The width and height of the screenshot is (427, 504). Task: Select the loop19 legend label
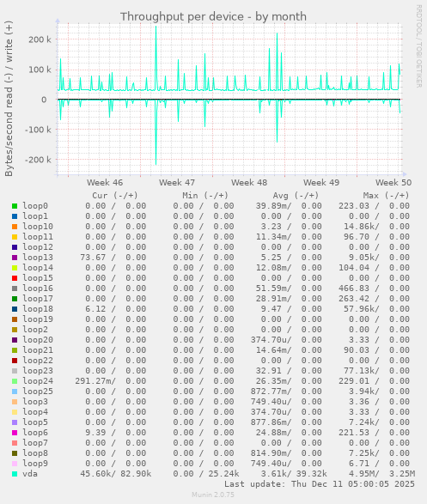click(38, 319)
